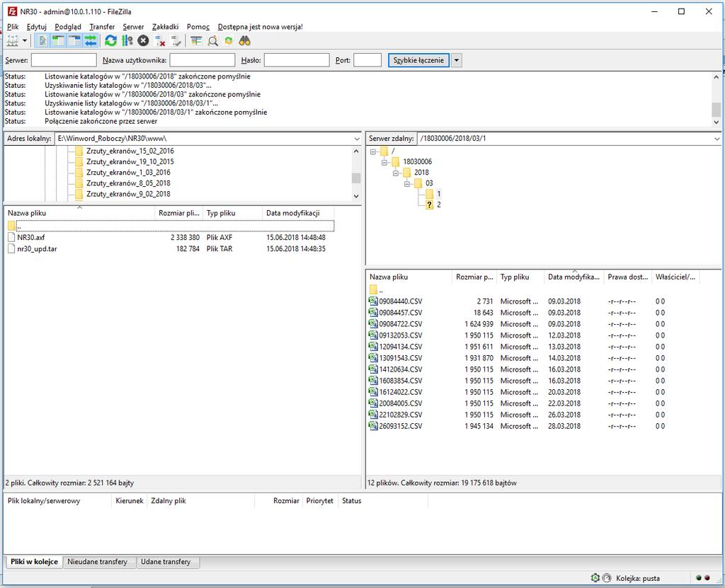The image size is (725, 588).
Task: Click the speed limit gauge icon in status bar
Action: point(607,578)
